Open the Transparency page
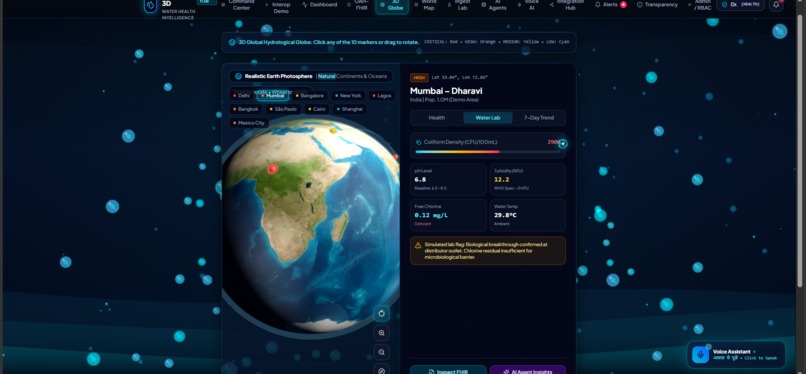Screen dimensions: 806x374 pos(657,5)
